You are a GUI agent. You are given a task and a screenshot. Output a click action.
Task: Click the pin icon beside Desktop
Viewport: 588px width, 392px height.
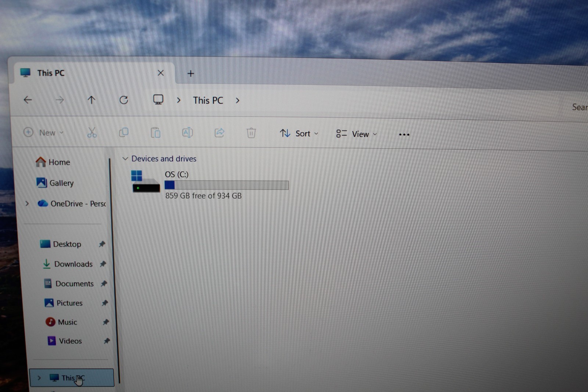[102, 244]
